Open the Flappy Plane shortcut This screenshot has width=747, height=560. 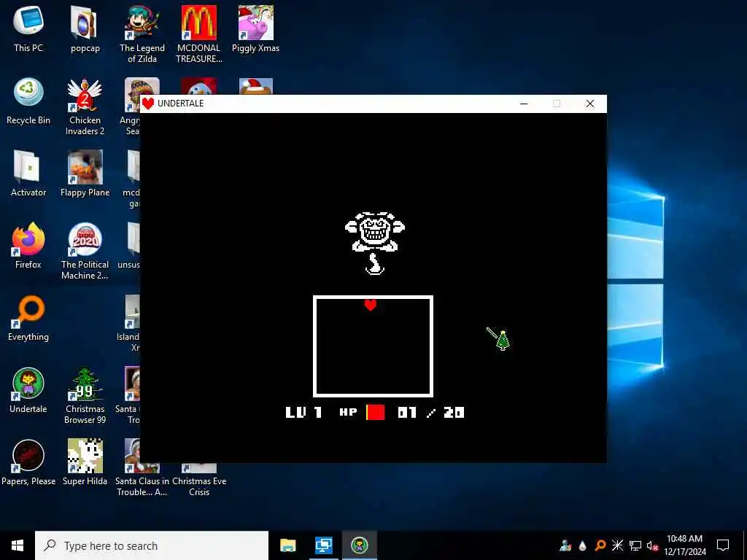pos(85,174)
